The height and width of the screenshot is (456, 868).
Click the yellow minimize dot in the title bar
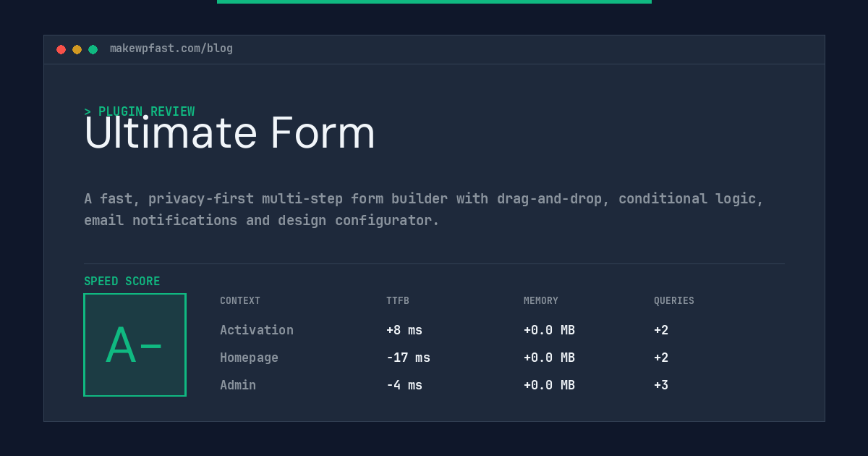pos(77,49)
